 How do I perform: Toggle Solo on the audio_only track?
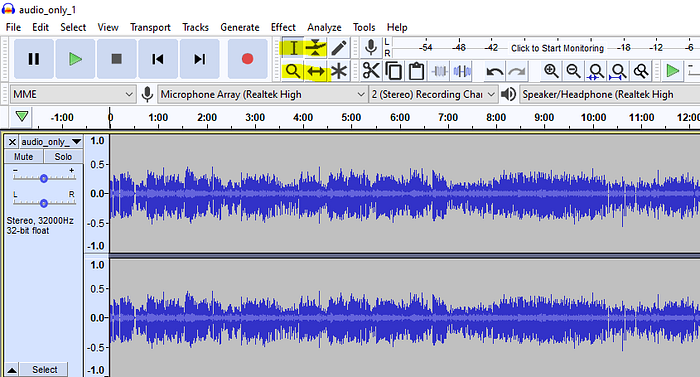(x=63, y=157)
